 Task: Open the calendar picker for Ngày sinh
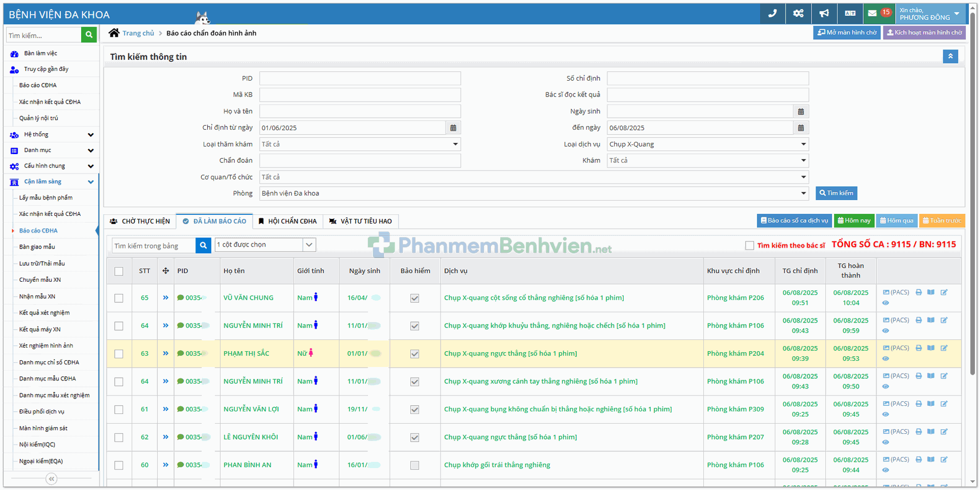coord(801,111)
